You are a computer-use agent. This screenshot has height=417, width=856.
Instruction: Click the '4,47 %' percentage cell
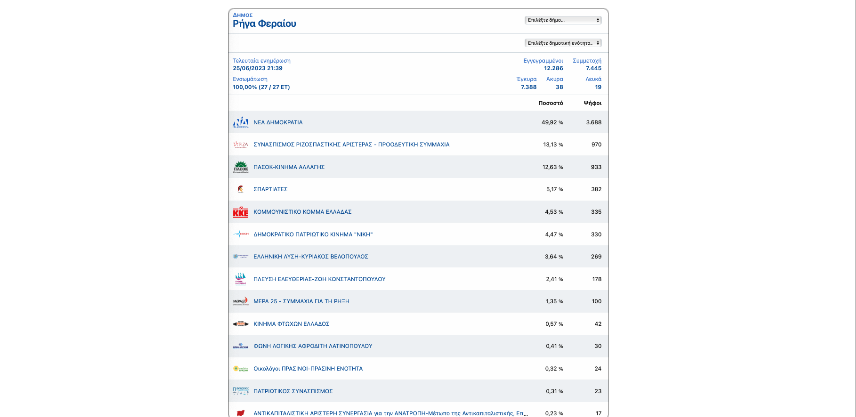pos(554,234)
